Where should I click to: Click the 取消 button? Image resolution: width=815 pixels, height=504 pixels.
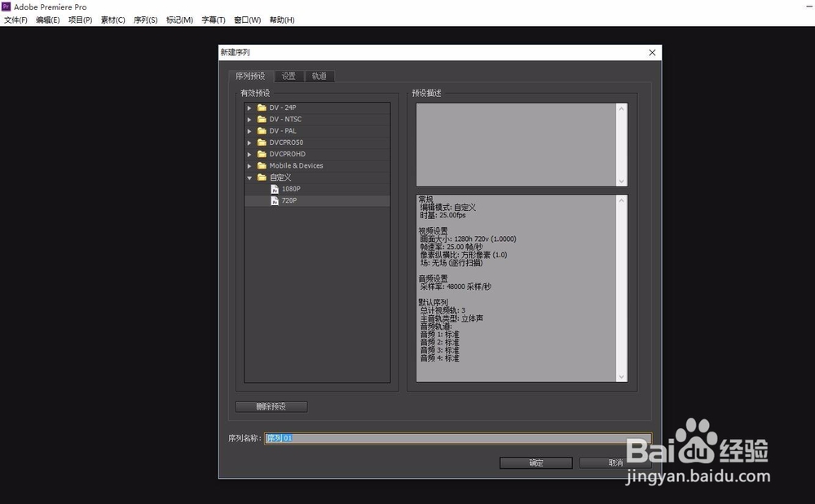615,462
